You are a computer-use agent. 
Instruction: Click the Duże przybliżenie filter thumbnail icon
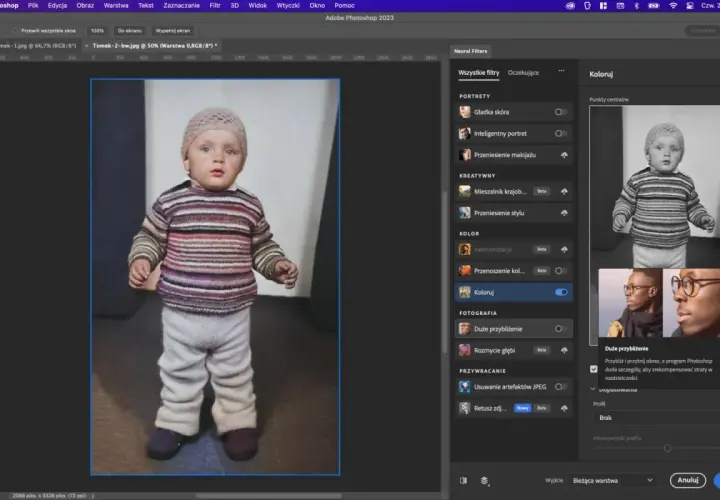click(465, 329)
